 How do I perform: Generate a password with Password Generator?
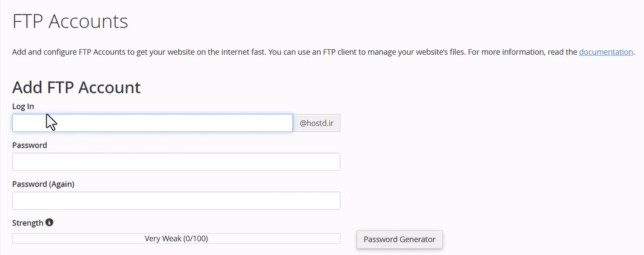(x=400, y=239)
